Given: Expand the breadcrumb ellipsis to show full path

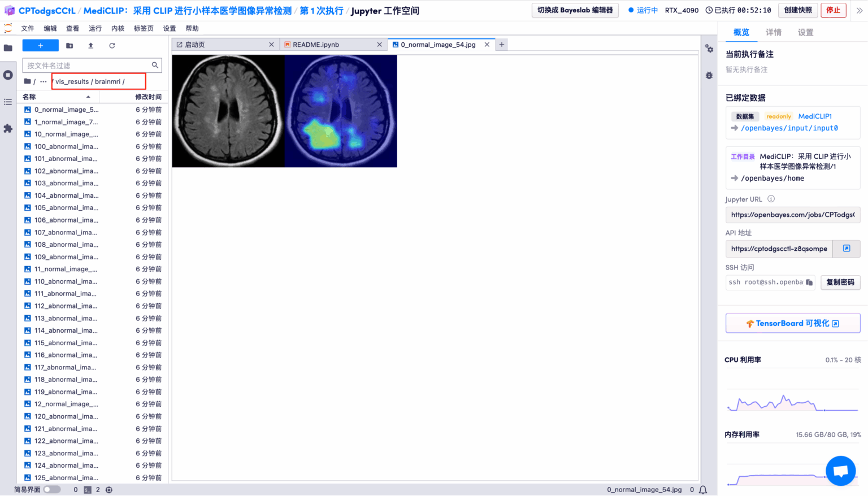Looking at the screenshot, I should 43,81.
